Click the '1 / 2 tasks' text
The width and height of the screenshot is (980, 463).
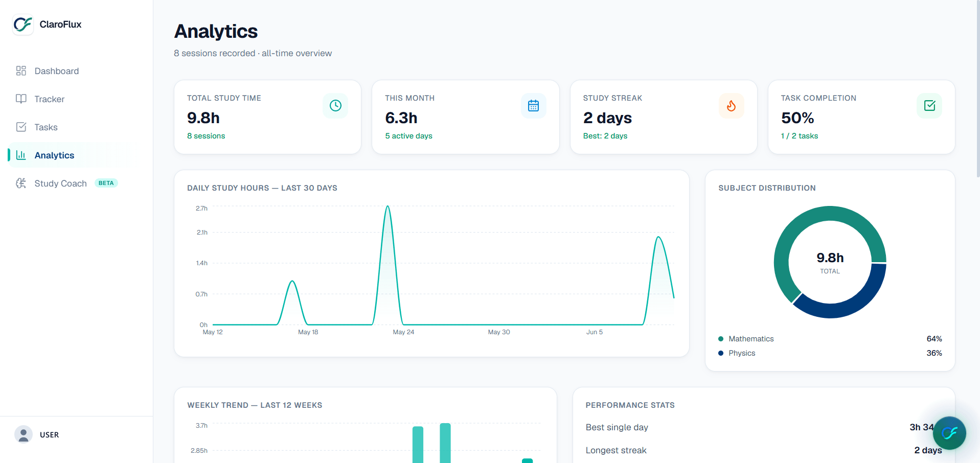[800, 136]
